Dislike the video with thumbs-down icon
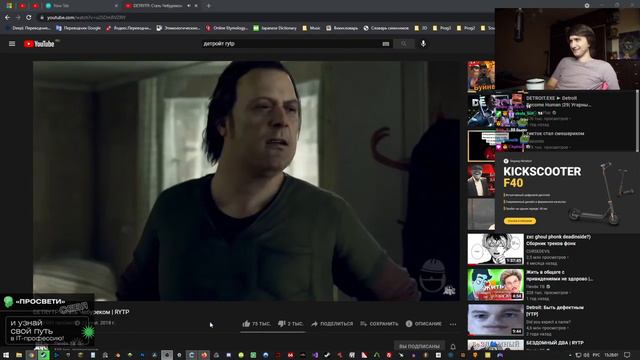This screenshot has height=360, width=640. pyautogui.click(x=282, y=324)
